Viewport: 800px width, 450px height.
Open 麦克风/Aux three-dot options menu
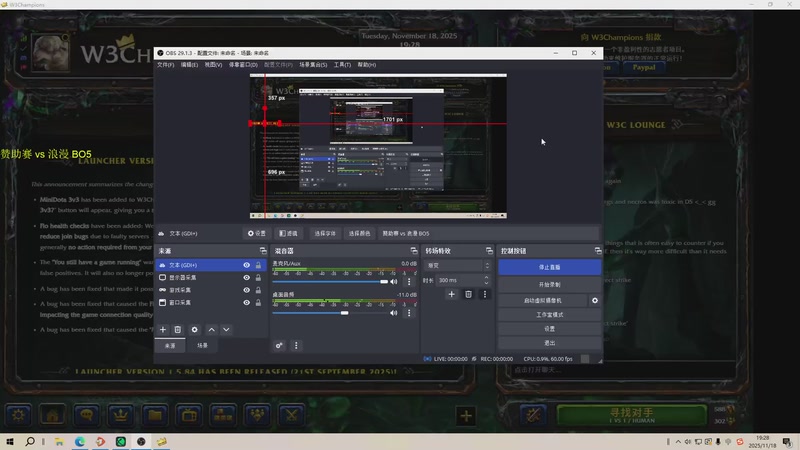point(409,282)
